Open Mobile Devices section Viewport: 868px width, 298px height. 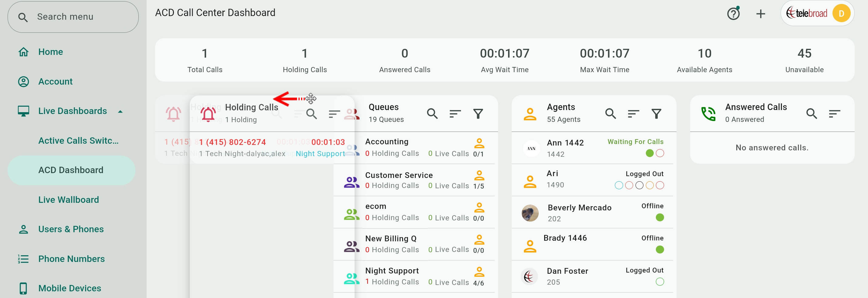[70, 288]
